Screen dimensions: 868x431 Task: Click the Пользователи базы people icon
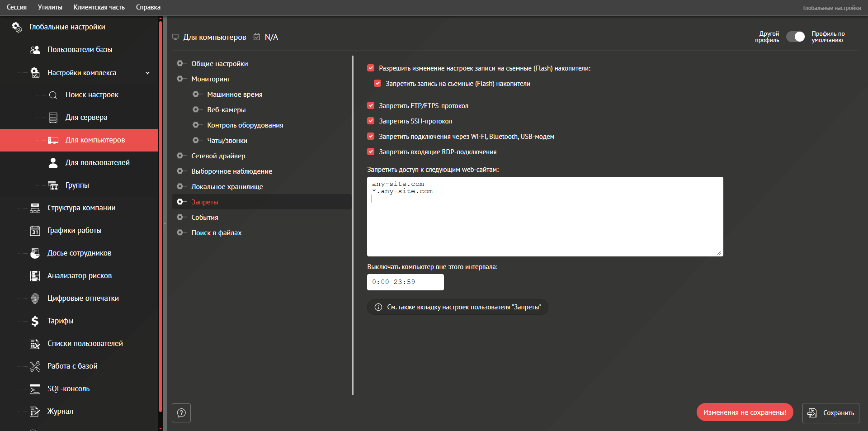pyautogui.click(x=35, y=50)
